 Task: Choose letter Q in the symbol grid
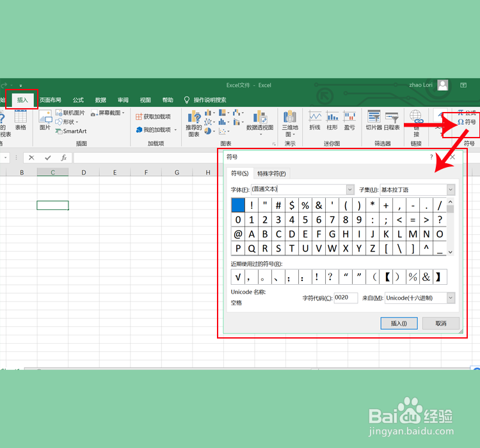[252, 248]
